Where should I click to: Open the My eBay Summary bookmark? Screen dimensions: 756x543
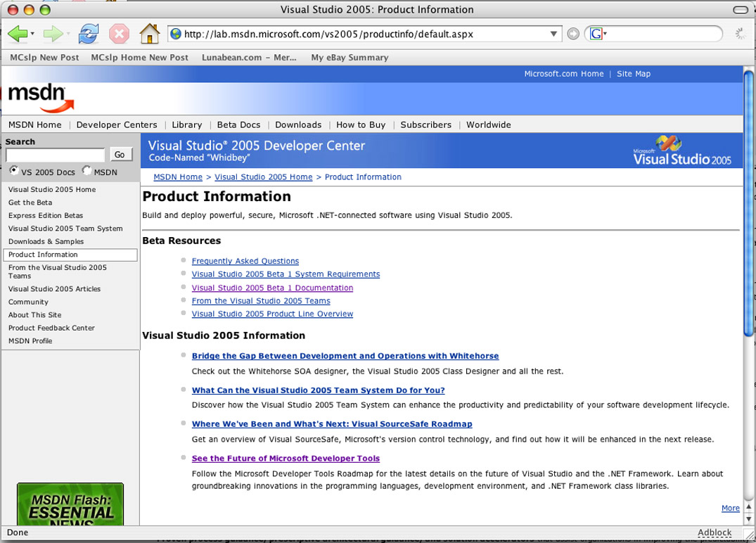[x=350, y=58]
